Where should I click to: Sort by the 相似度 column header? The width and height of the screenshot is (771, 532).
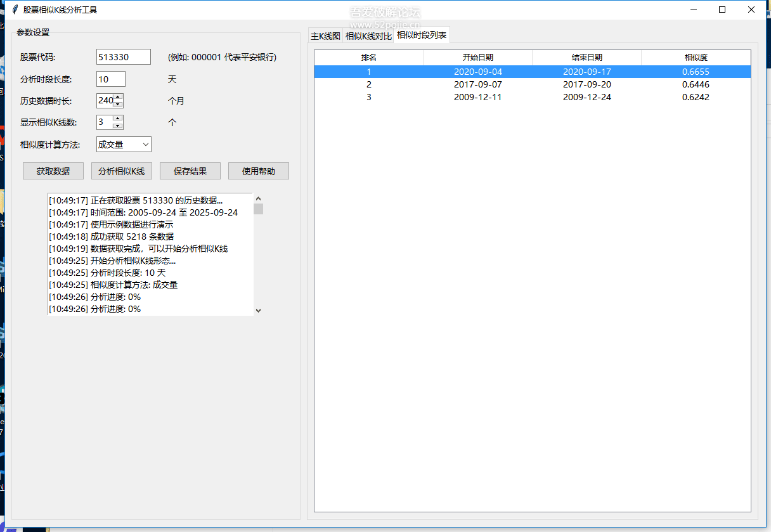point(696,58)
